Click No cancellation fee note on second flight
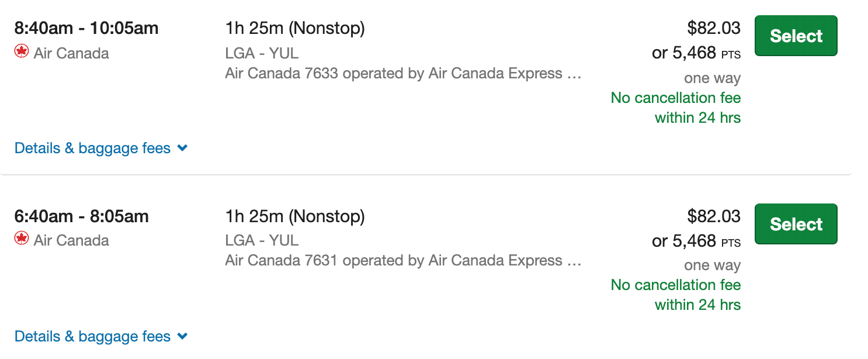 coord(676,295)
